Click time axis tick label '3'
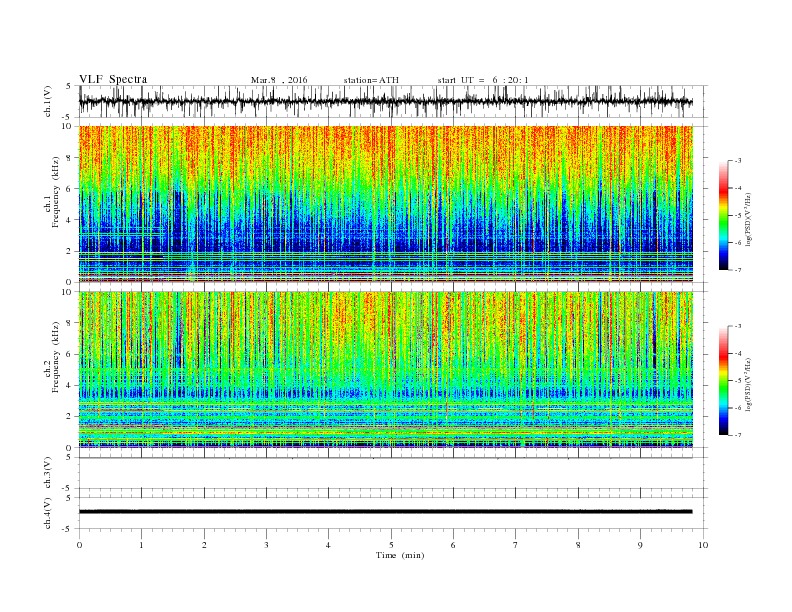Viewport: 792px width, 612px height. (266, 545)
